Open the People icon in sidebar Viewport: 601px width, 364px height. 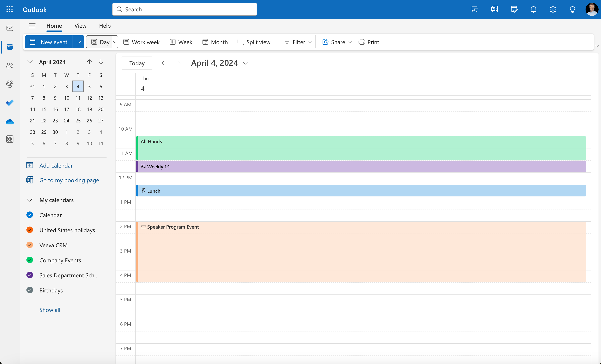click(x=10, y=65)
